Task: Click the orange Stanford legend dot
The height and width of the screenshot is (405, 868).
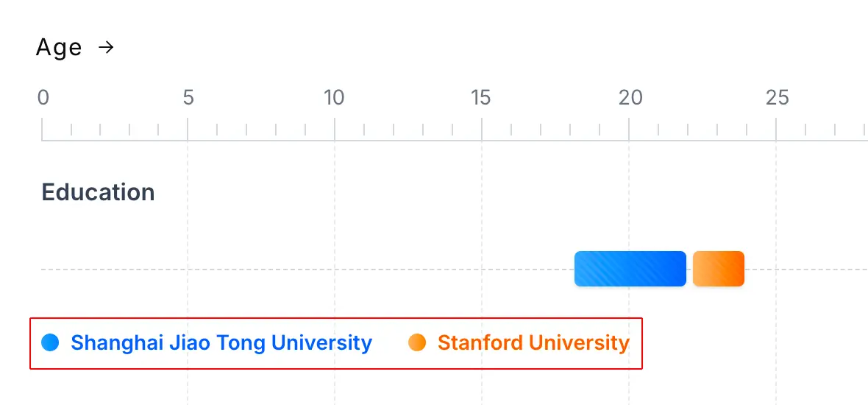Action: point(417,342)
